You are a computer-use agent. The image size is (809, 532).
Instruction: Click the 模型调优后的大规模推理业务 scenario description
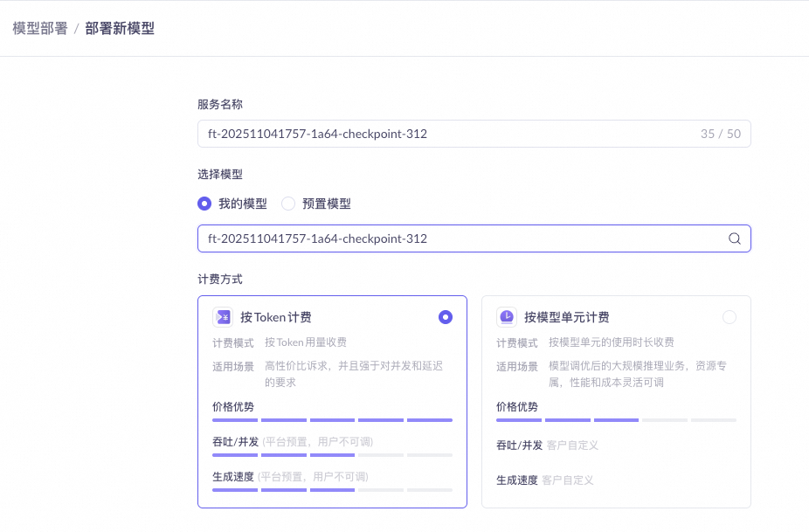point(638,374)
